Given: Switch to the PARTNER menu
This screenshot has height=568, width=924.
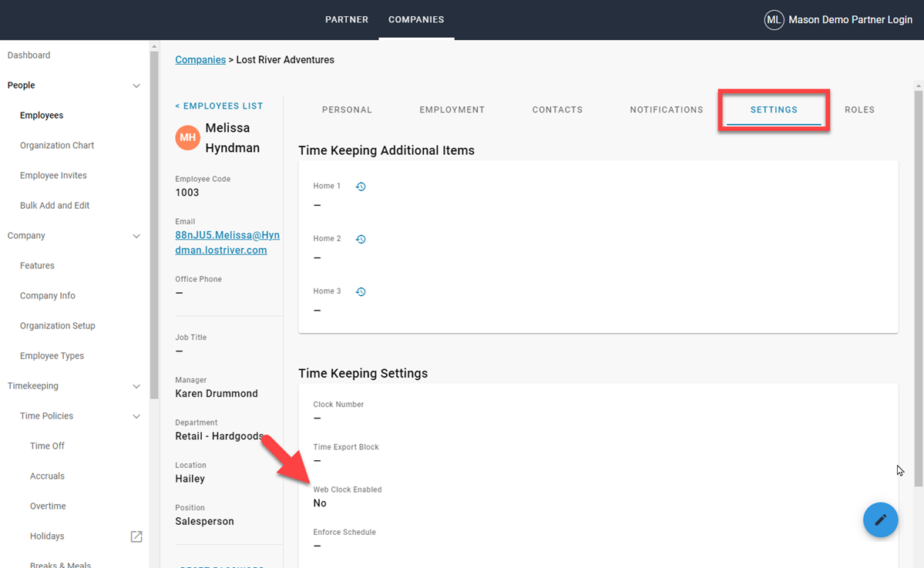Looking at the screenshot, I should (347, 19).
